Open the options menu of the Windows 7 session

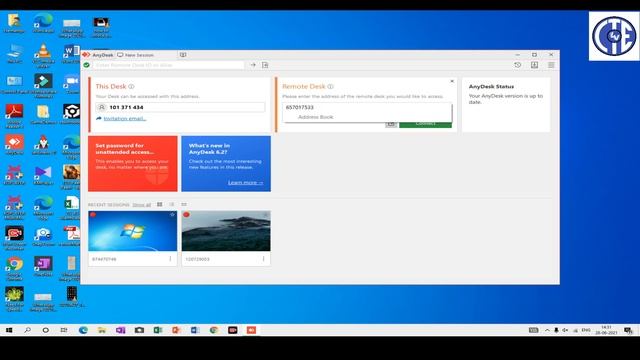[x=170, y=259]
